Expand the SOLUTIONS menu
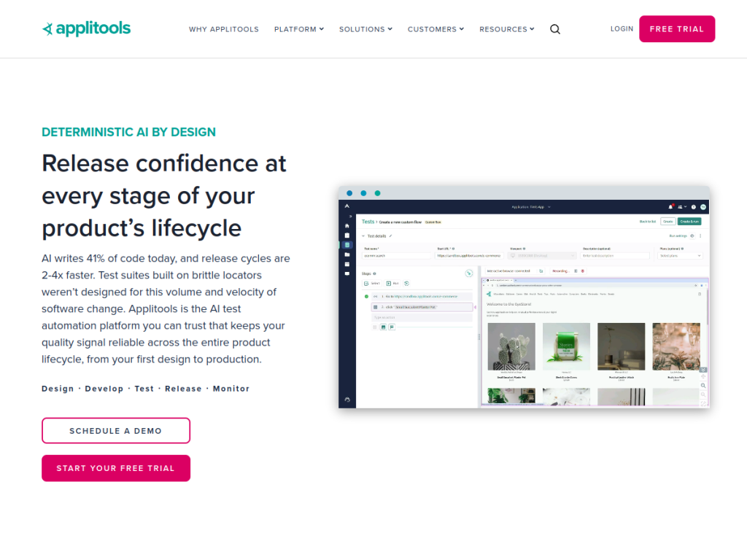Image resolution: width=747 pixels, height=560 pixels. coord(365,29)
